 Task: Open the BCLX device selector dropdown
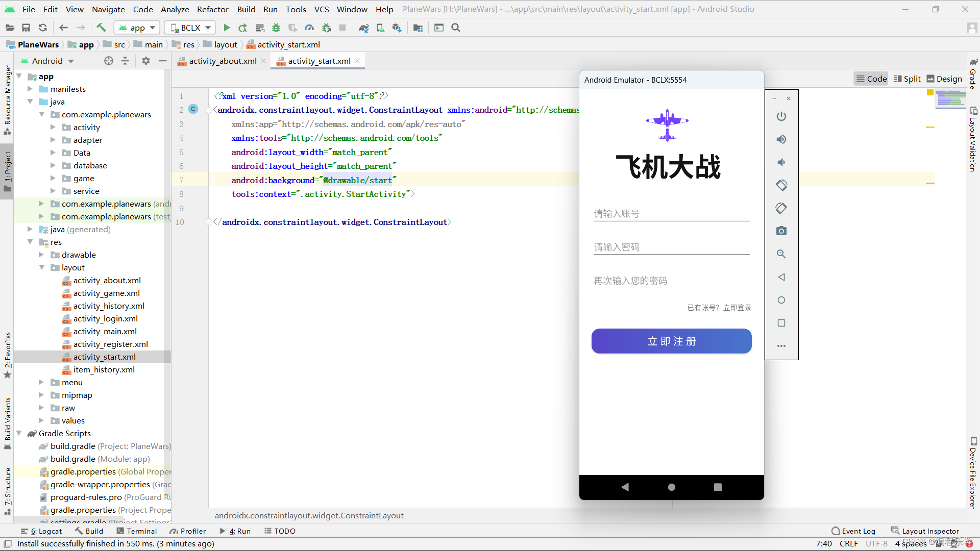189,28
